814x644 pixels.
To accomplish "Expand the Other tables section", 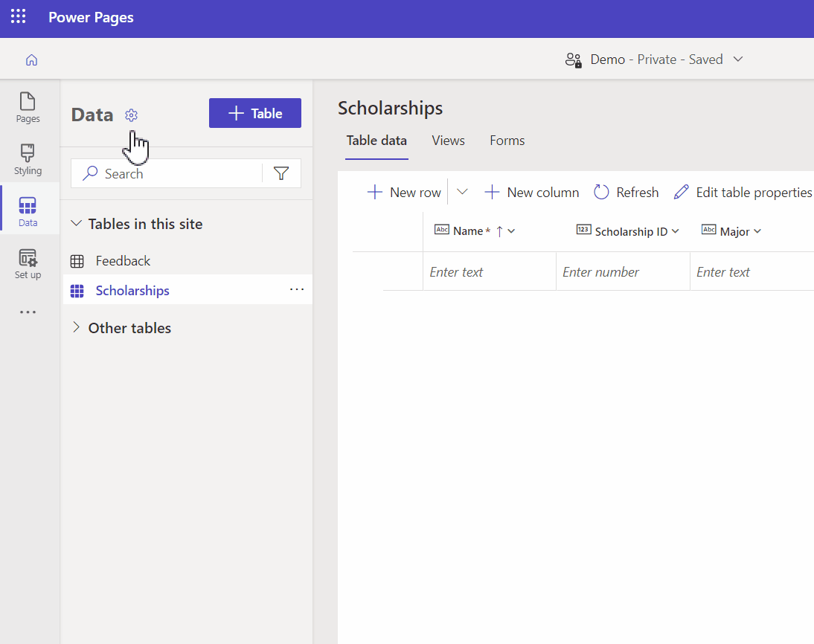I will (76, 327).
